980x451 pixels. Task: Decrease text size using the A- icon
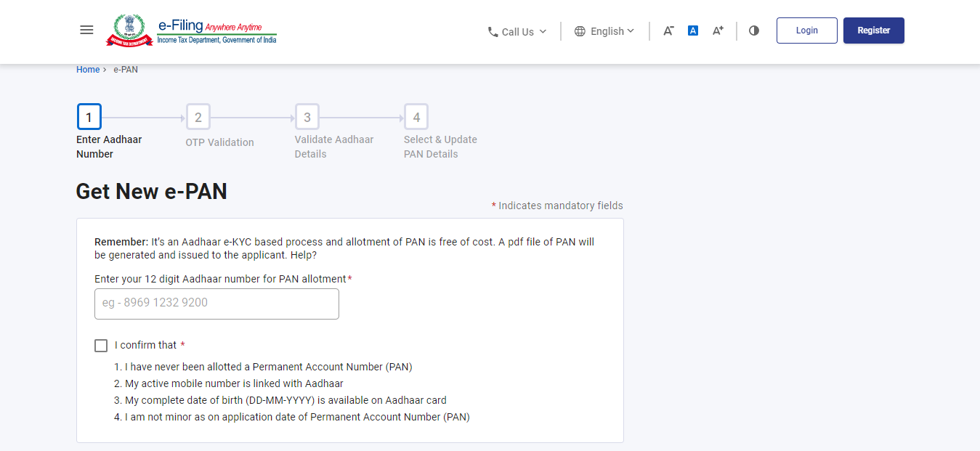pyautogui.click(x=668, y=31)
